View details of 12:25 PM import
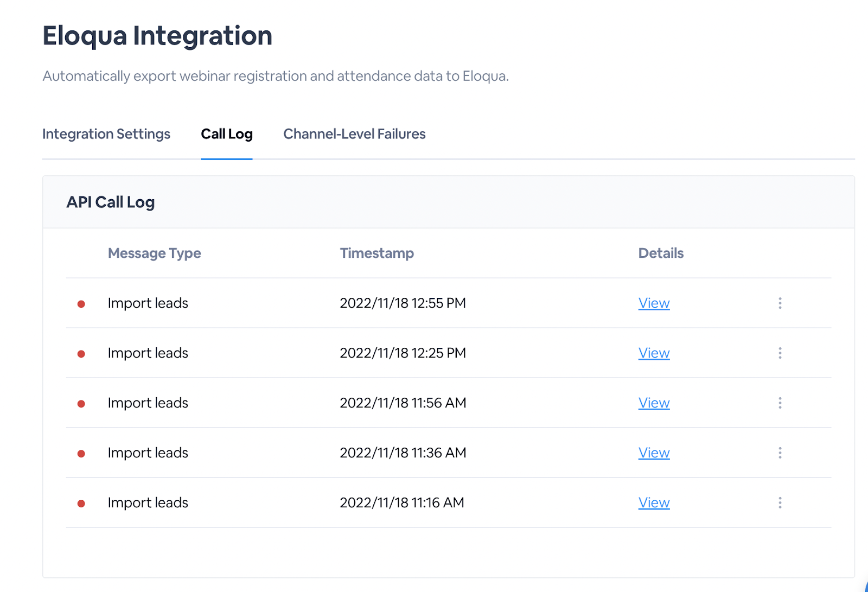Viewport: 868px width, 592px height. point(654,353)
